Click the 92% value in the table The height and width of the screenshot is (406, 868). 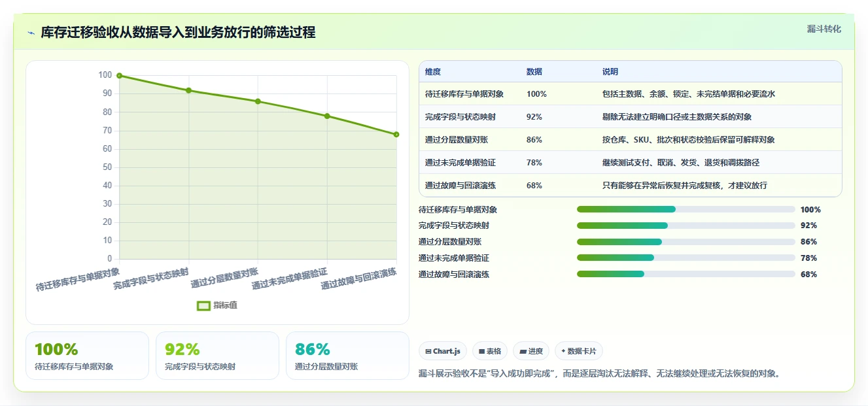(534, 117)
